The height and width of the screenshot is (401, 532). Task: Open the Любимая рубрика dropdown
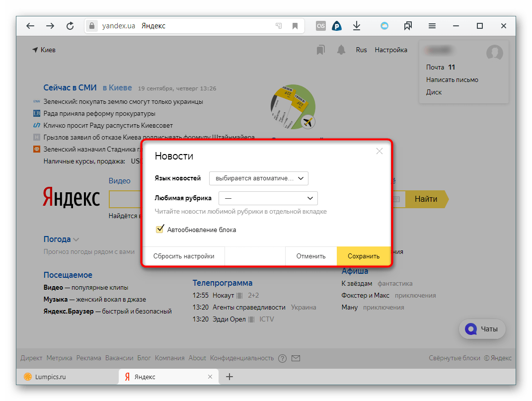point(268,198)
